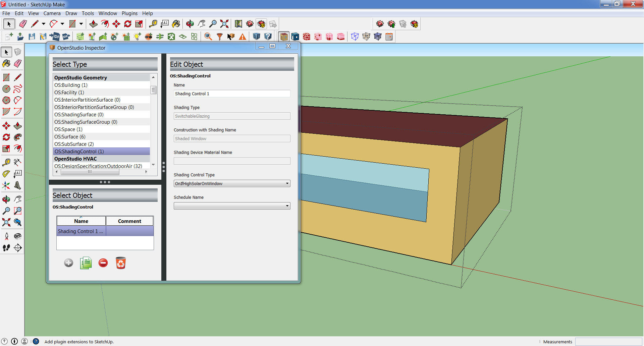Activate the Push/Pull tool
Image resolution: width=644 pixels, height=346 pixels.
(94, 24)
